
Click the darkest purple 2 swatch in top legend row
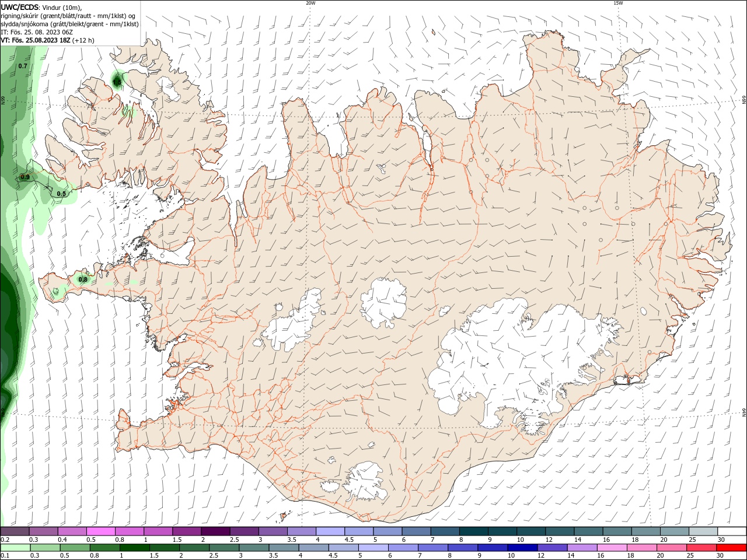pyautogui.click(x=215, y=531)
